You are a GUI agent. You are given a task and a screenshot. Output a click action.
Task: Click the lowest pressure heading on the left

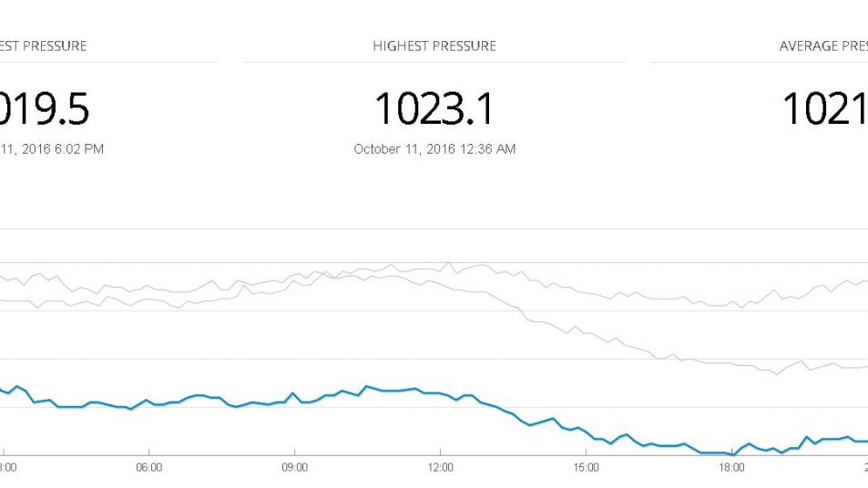pyautogui.click(x=44, y=46)
